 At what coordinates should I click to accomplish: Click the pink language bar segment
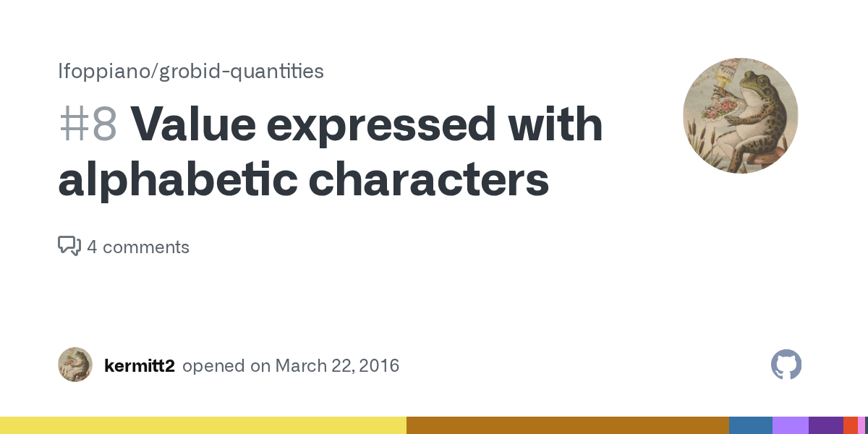861,425
